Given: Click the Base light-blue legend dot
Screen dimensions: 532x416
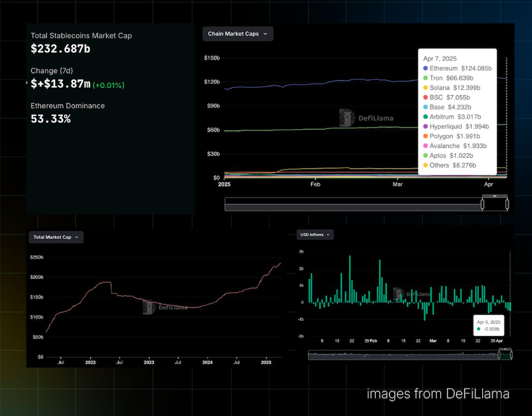Looking at the screenshot, I should [425, 107].
